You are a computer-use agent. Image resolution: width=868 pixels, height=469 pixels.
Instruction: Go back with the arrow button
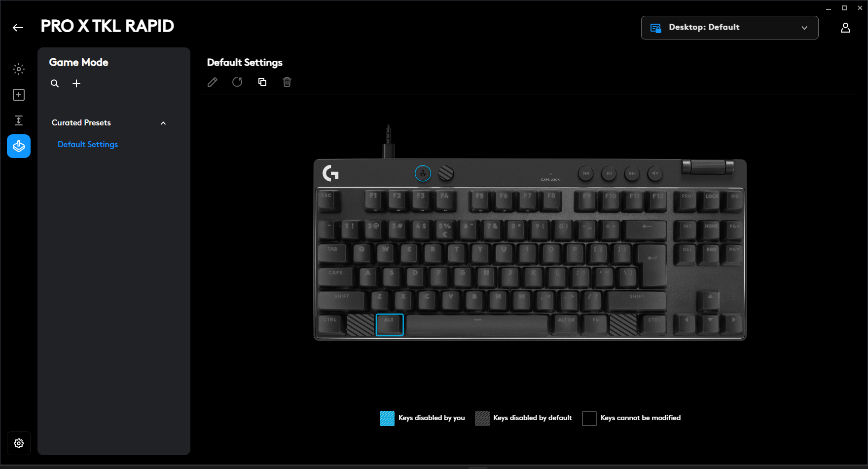18,28
